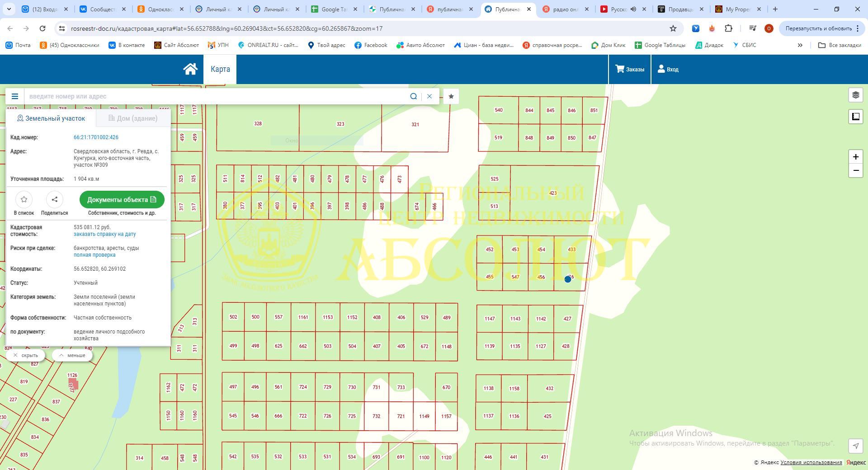Open the Почта bookmark

18,45
